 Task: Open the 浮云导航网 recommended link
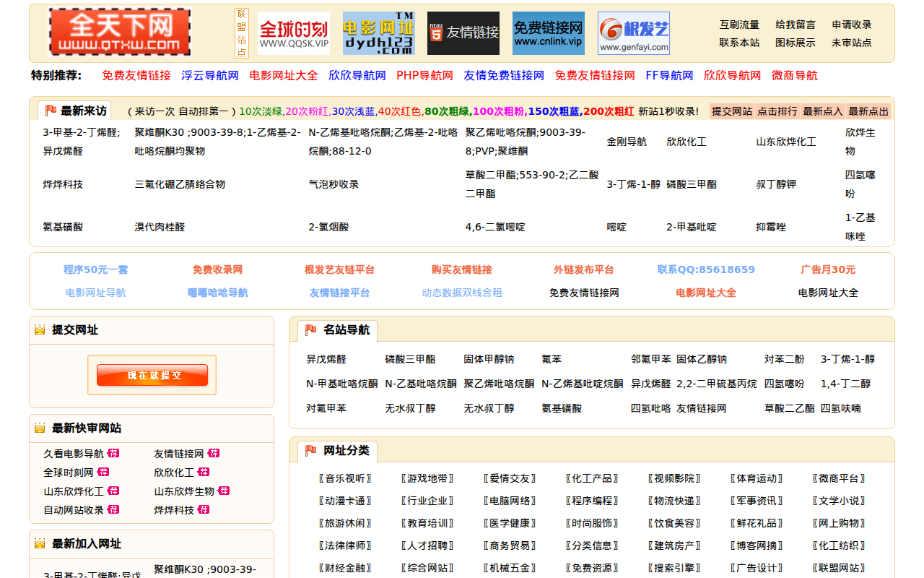(x=209, y=76)
